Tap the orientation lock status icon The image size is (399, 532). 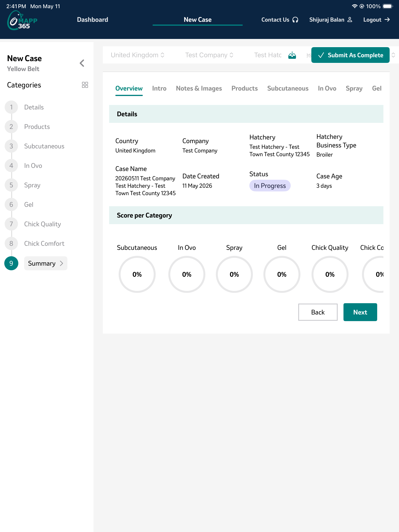tap(362, 6)
